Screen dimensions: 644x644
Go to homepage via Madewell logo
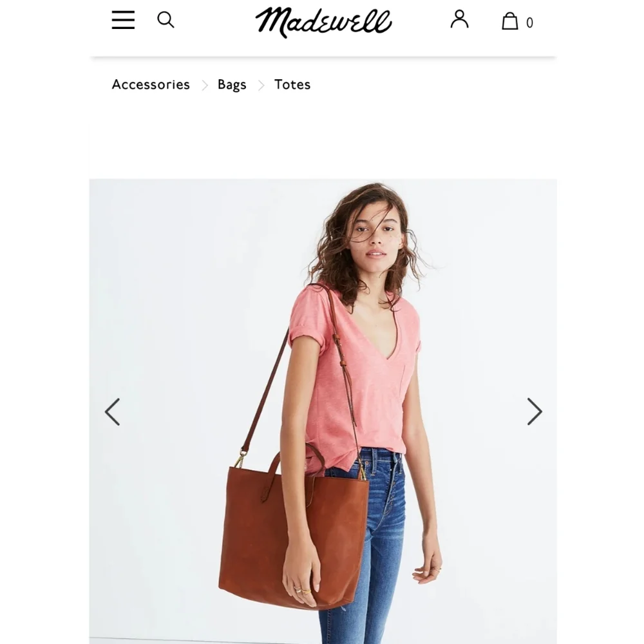[324, 22]
